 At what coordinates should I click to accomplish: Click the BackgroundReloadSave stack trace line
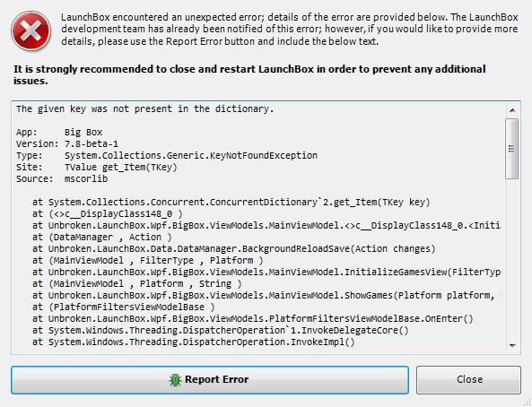(x=234, y=248)
